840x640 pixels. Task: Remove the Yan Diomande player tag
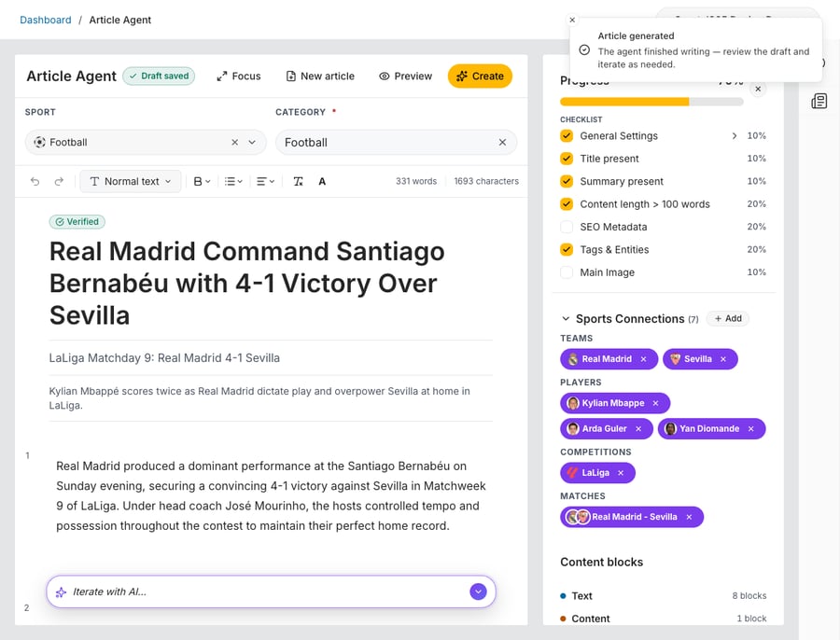pyautogui.click(x=751, y=429)
